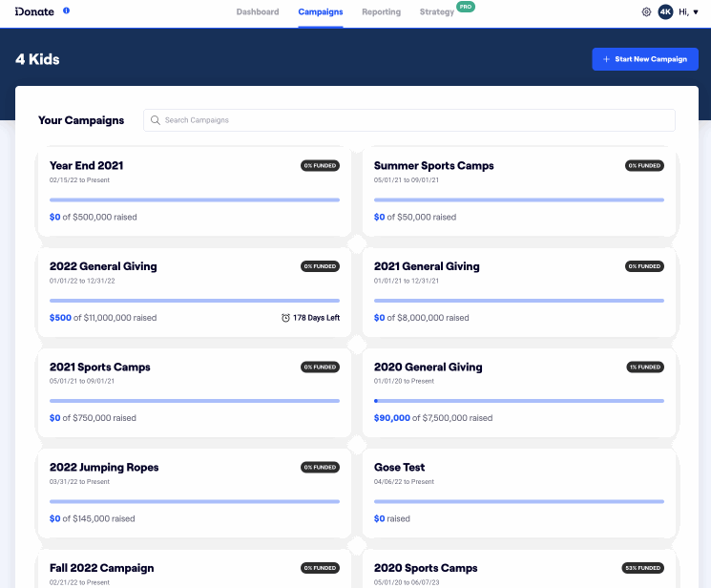Screen dimensions: 711x588
Task: Click "$0 of $50,000 raised" text
Action: [415, 218]
